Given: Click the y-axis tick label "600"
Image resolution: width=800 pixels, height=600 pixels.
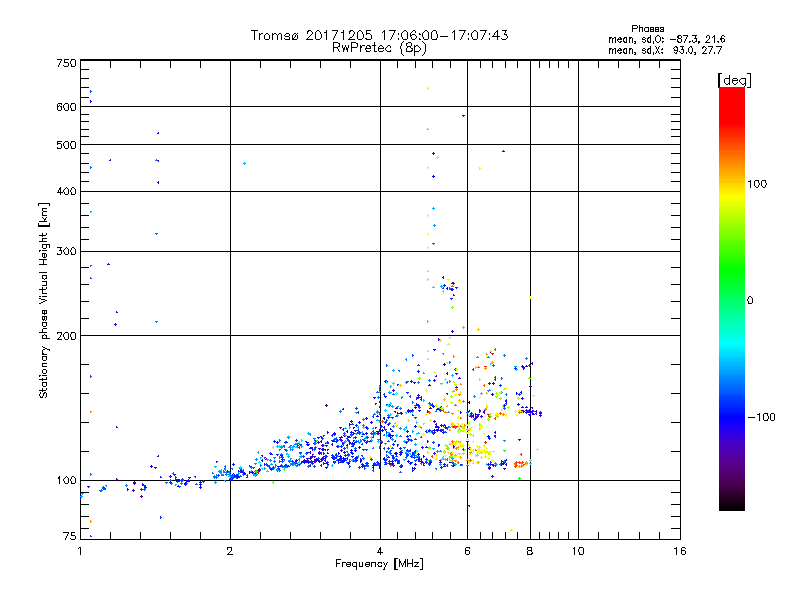Looking at the screenshot, I should pos(66,107).
